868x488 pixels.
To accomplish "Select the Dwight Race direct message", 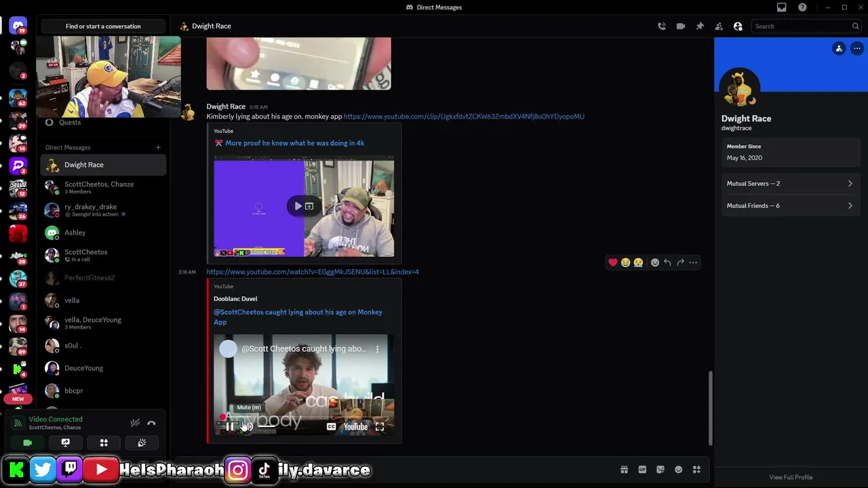I will coord(103,165).
